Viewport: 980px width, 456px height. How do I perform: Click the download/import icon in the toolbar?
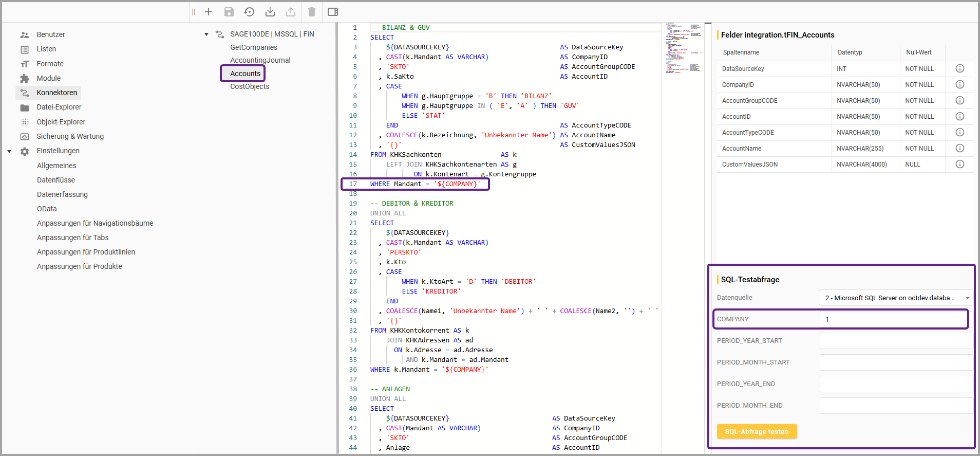point(270,12)
